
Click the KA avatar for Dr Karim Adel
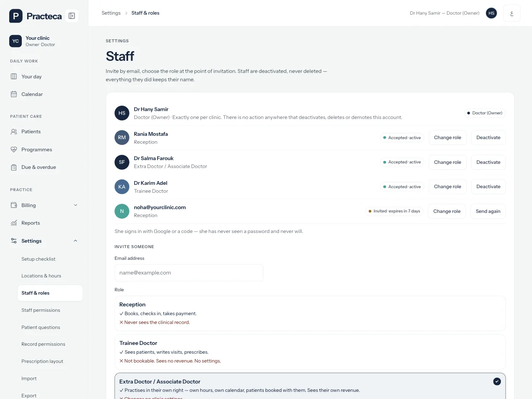[122, 187]
